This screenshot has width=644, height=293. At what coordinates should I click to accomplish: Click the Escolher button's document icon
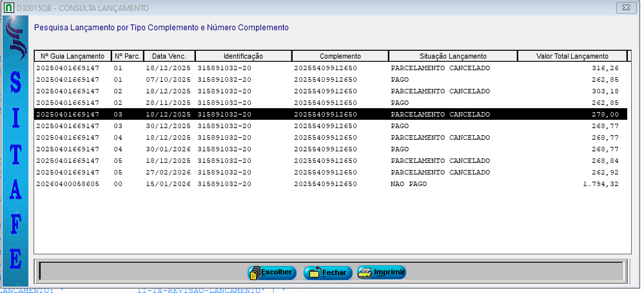(x=255, y=272)
